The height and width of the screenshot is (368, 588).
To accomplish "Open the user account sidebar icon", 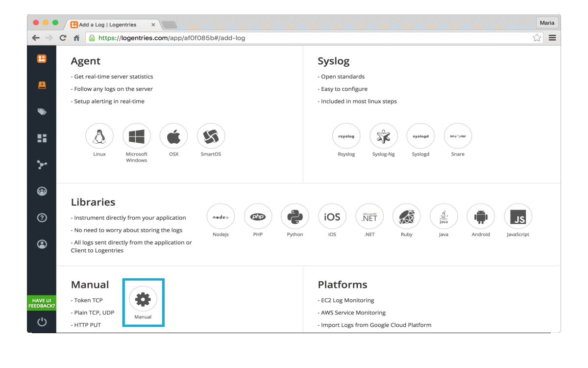I will 42,244.
